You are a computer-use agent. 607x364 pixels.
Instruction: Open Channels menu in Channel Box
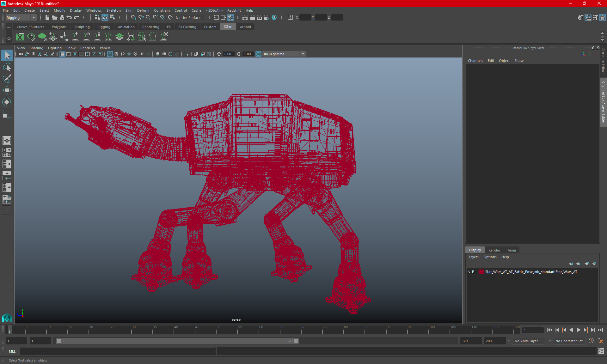(x=475, y=61)
